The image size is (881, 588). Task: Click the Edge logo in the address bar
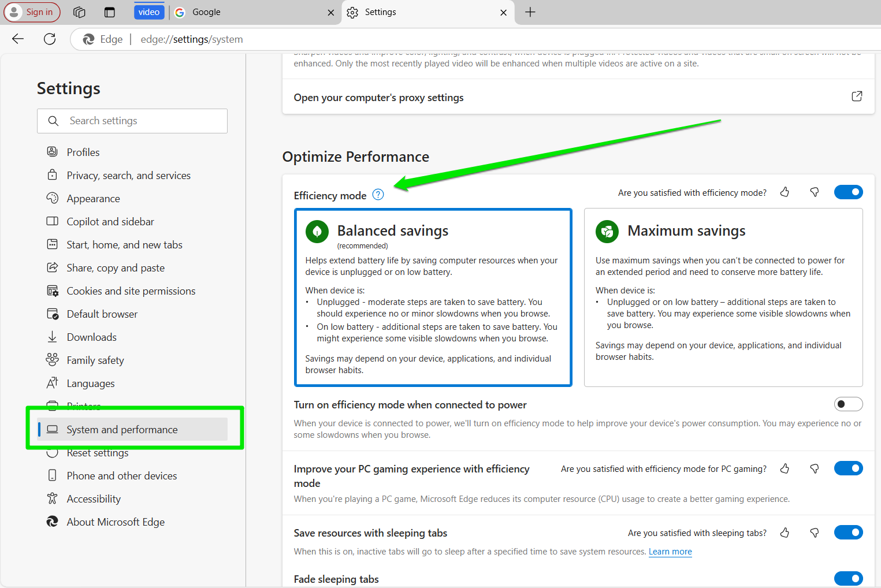tap(88, 39)
